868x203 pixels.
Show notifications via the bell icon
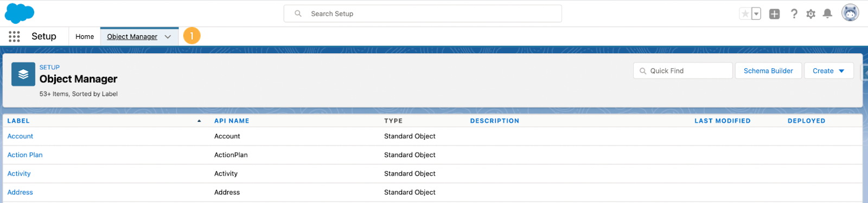[x=827, y=14]
